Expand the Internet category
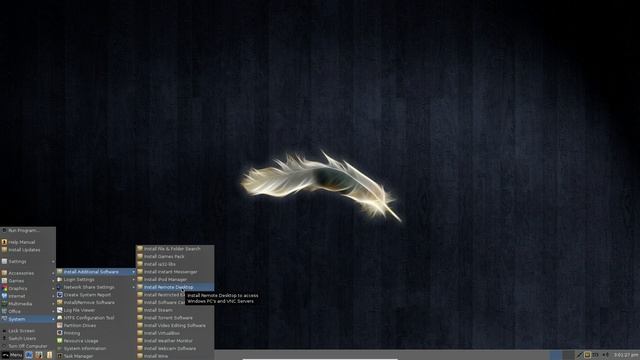Screen dimensions: 640x360 click(28, 296)
